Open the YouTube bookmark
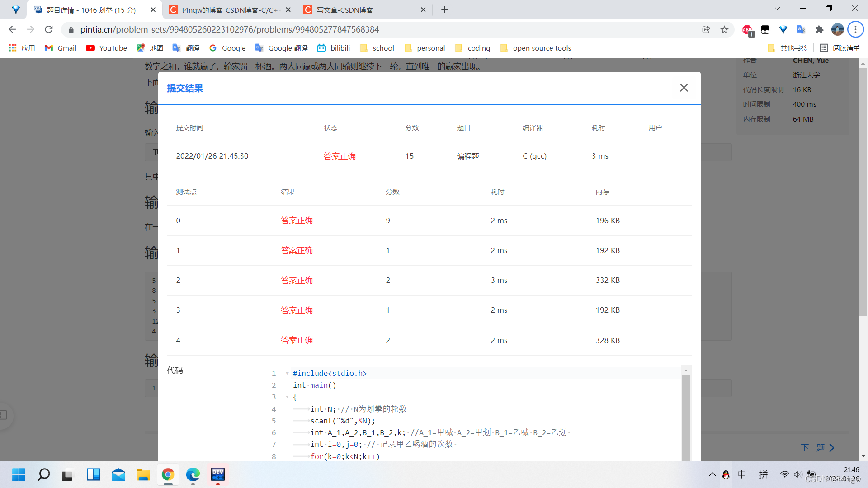Screen dimensions: 868x488 107,48
